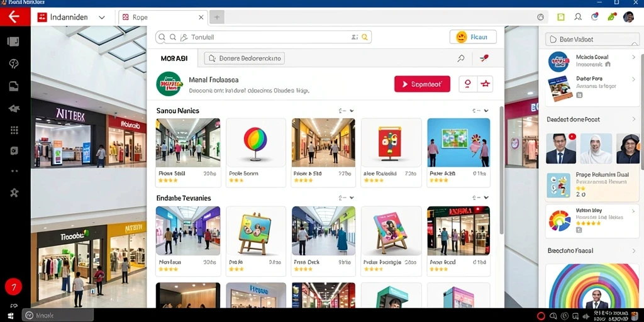Click the fish-shaped icon in left sidebar
Image resolution: width=644 pixels, height=322 pixels.
click(14, 109)
